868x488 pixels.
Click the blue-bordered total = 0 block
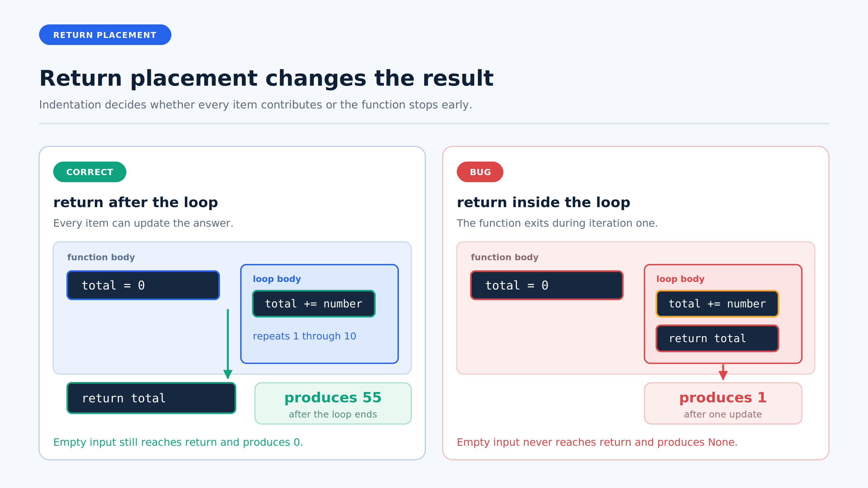[143, 285]
